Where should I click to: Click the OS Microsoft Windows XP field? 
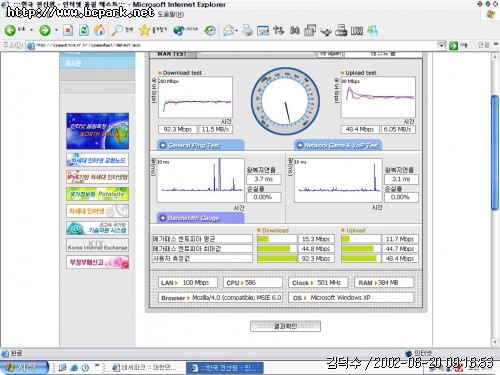pos(352,298)
